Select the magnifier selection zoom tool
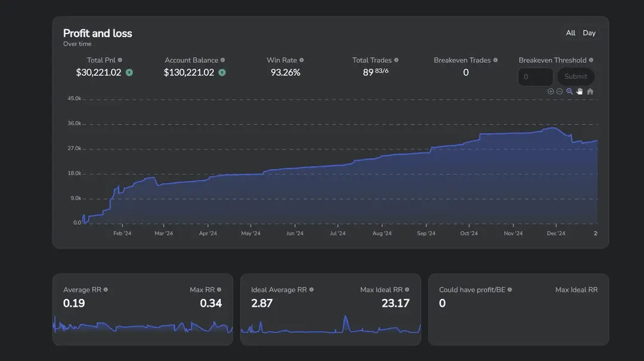The width and height of the screenshot is (644, 361). [569, 92]
